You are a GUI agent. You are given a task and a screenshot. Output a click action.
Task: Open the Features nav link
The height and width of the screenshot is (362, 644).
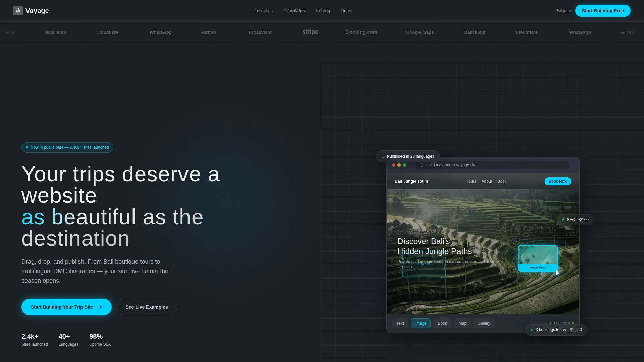coord(263,11)
